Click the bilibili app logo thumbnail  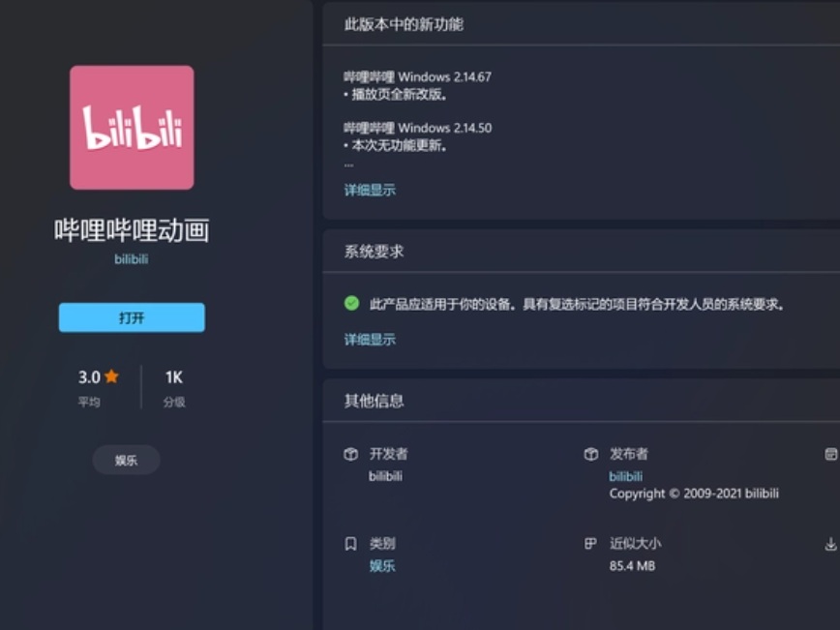click(132, 128)
